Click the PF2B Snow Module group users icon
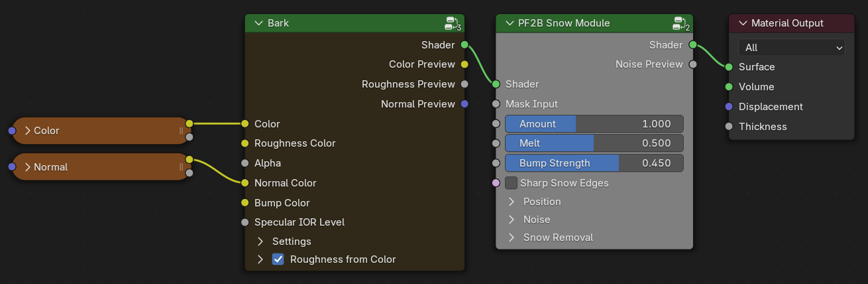The width and height of the screenshot is (868, 284). pyautogui.click(x=680, y=24)
